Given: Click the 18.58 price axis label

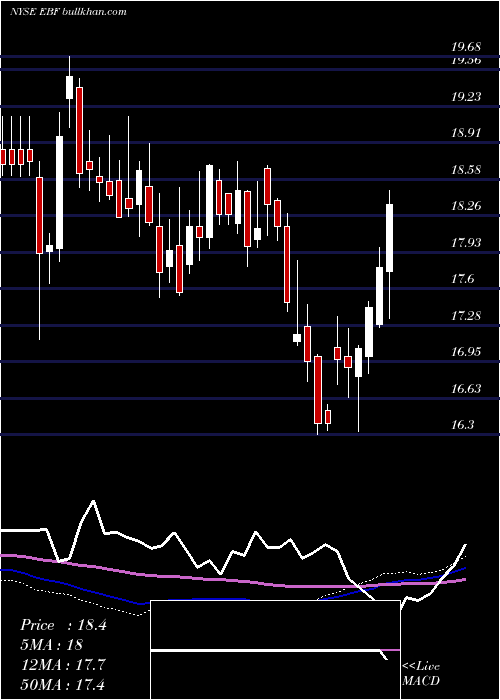Looking at the screenshot, I should pyautogui.click(x=466, y=170).
